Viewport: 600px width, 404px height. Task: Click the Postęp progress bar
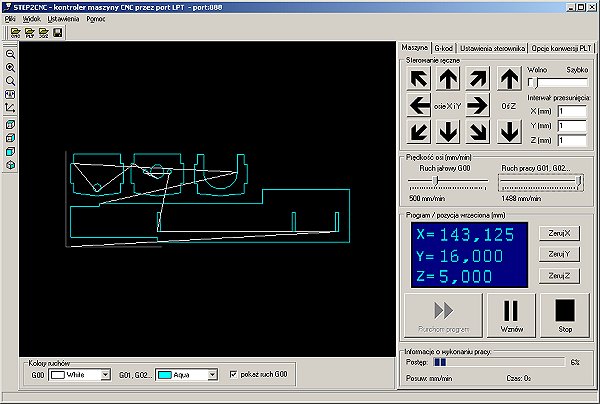(x=499, y=362)
